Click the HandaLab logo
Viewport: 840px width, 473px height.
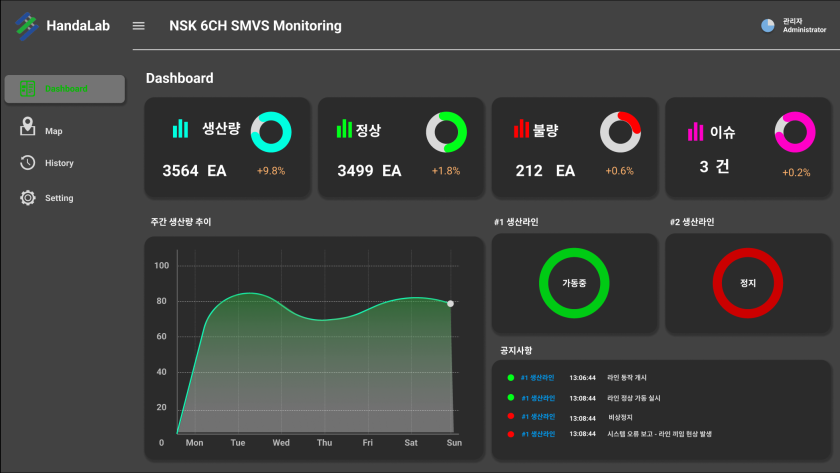click(26, 27)
